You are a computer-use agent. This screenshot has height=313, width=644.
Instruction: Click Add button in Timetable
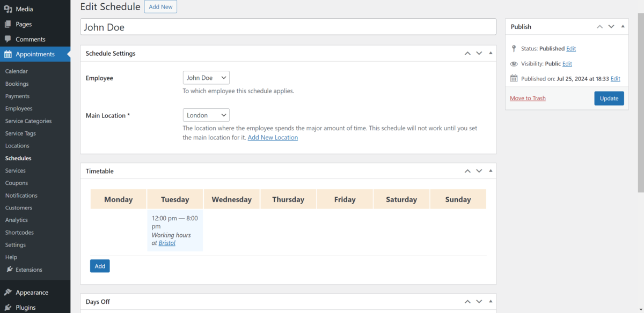[x=100, y=266]
